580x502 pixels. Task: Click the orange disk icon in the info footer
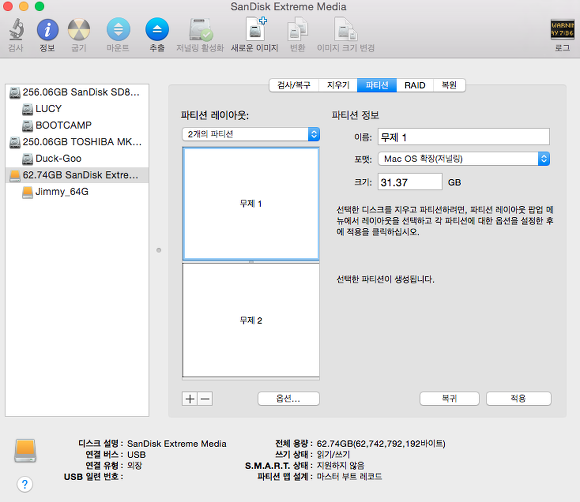(x=25, y=451)
